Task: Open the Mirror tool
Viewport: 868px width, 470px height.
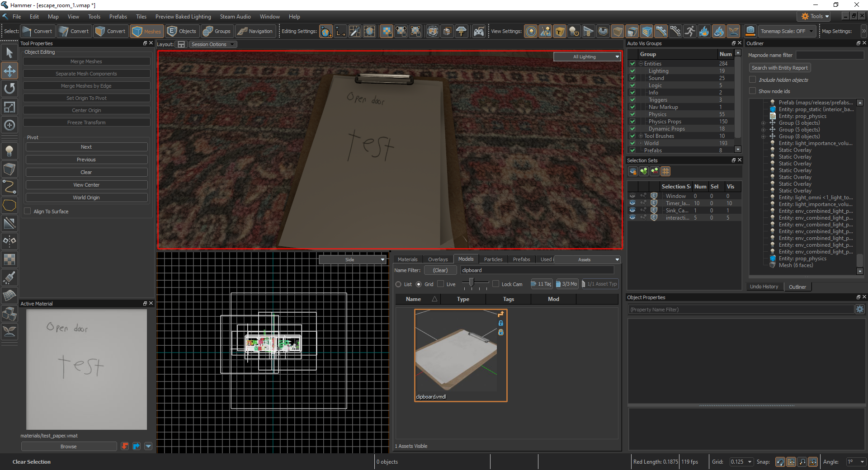Action: [x=9, y=241]
